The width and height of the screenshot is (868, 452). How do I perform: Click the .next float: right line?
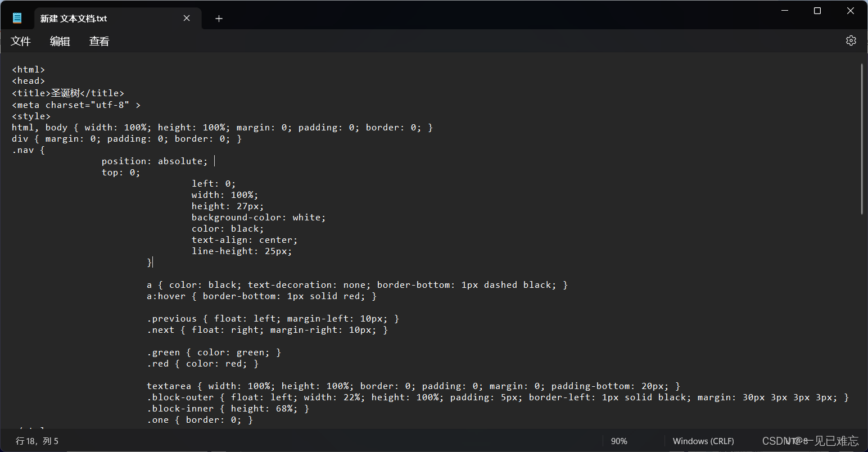click(267, 330)
